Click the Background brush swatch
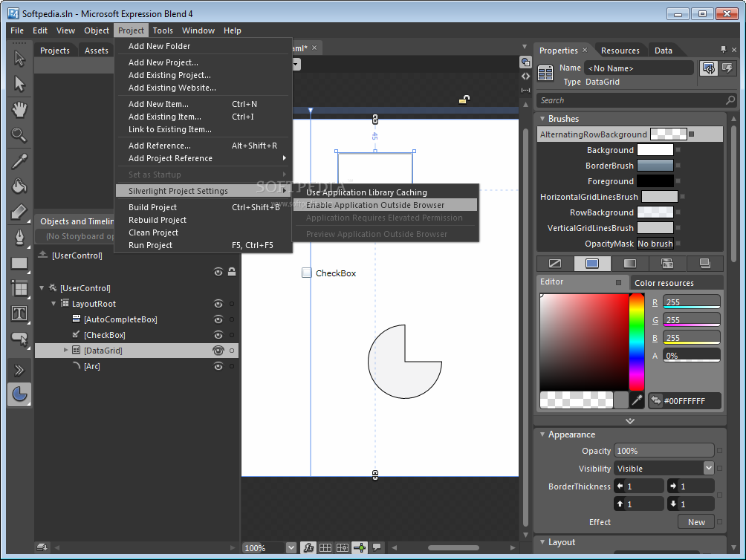The width and height of the screenshot is (746, 560). 655,150
